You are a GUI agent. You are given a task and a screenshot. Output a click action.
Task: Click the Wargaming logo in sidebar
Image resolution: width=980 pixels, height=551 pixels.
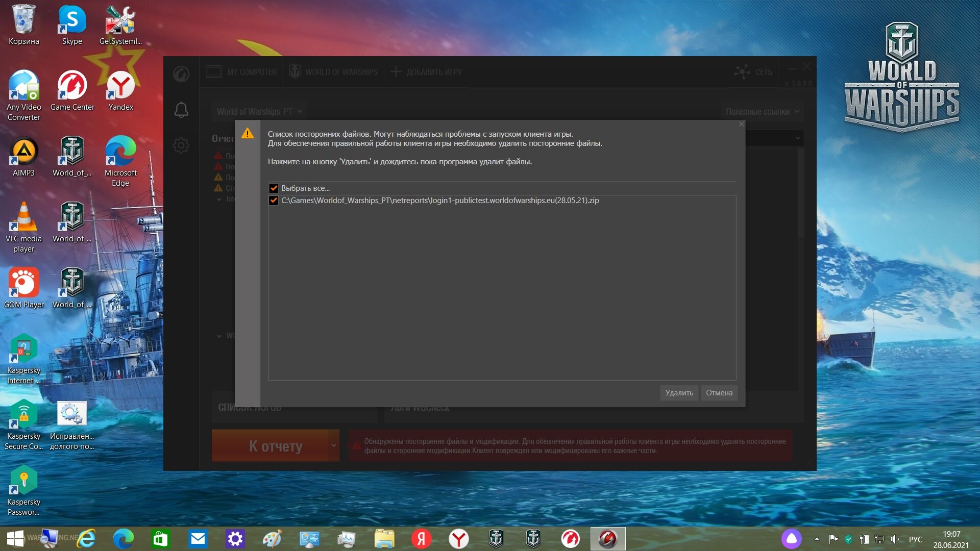[x=181, y=74]
